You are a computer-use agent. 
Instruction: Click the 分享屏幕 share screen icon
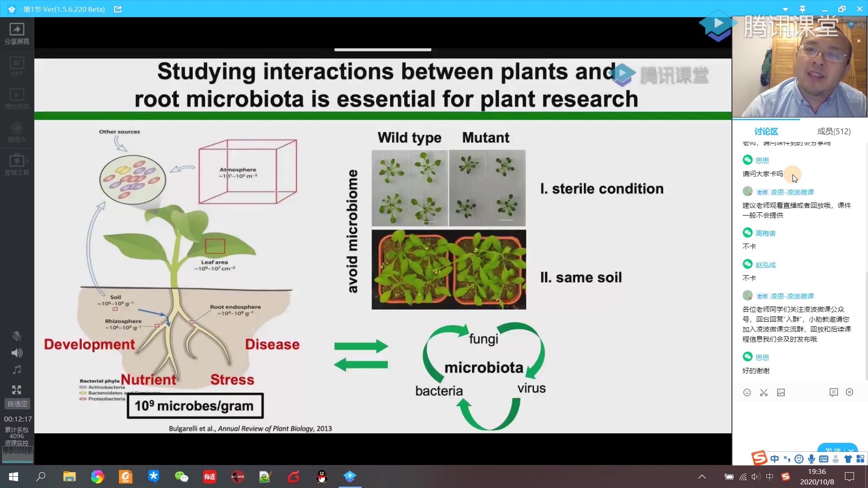tap(17, 34)
